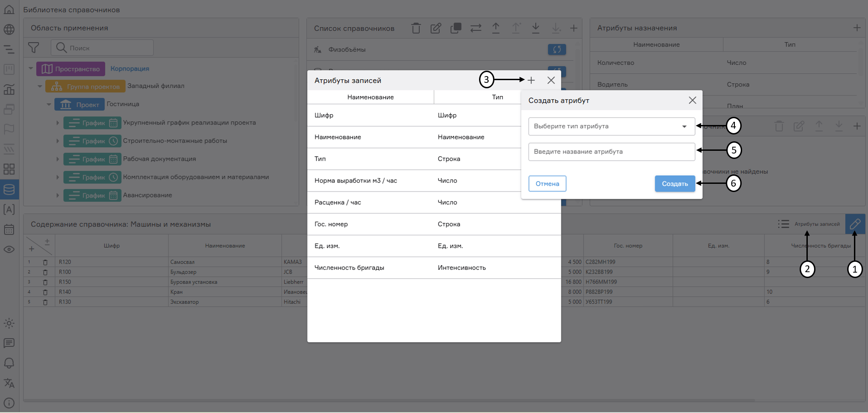Open the notifications bell icon in sidebar
Viewport: 868px width, 413px height.
pos(9,363)
